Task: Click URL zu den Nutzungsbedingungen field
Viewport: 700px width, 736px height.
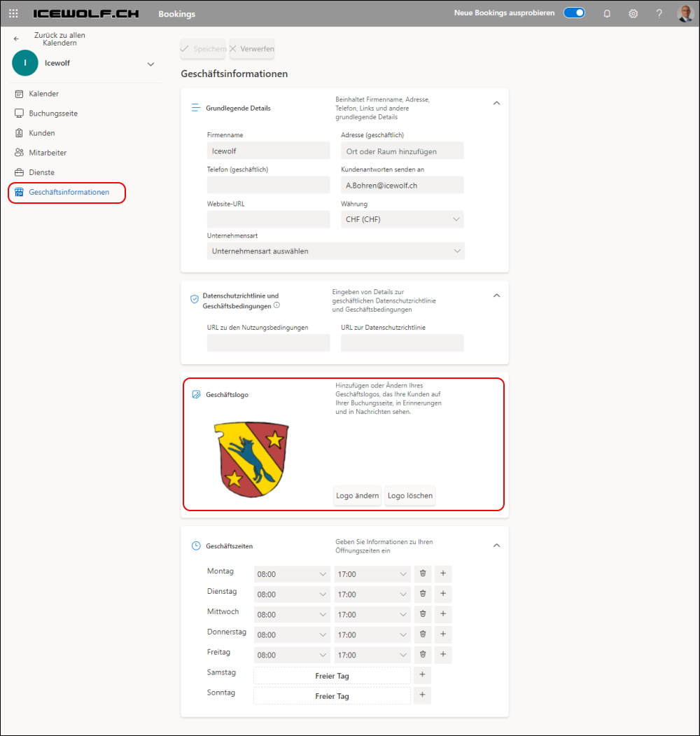Action: click(x=268, y=342)
